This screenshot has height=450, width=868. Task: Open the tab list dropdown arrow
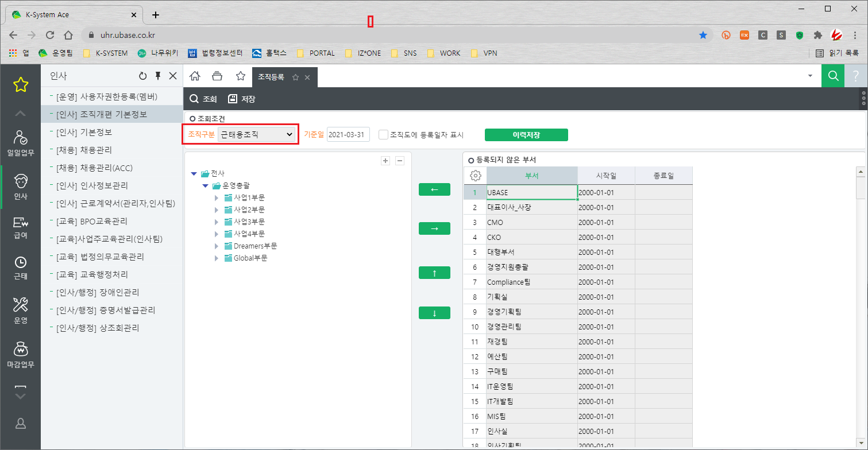pos(810,76)
